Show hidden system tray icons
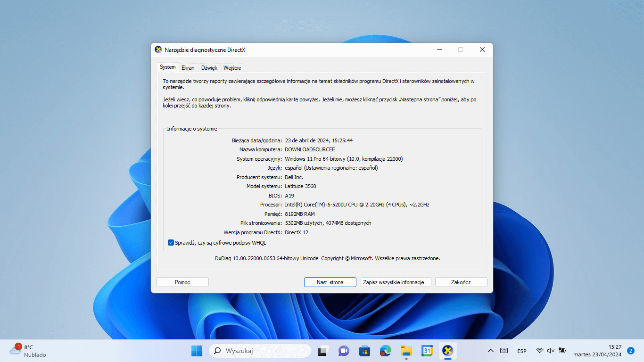644x362 pixels. pos(491,351)
